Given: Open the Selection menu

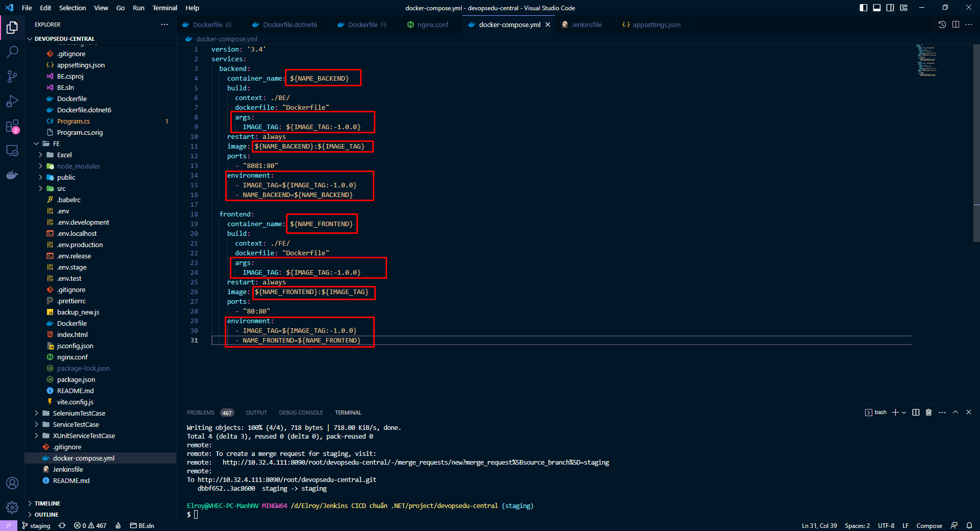Looking at the screenshot, I should [73, 8].
